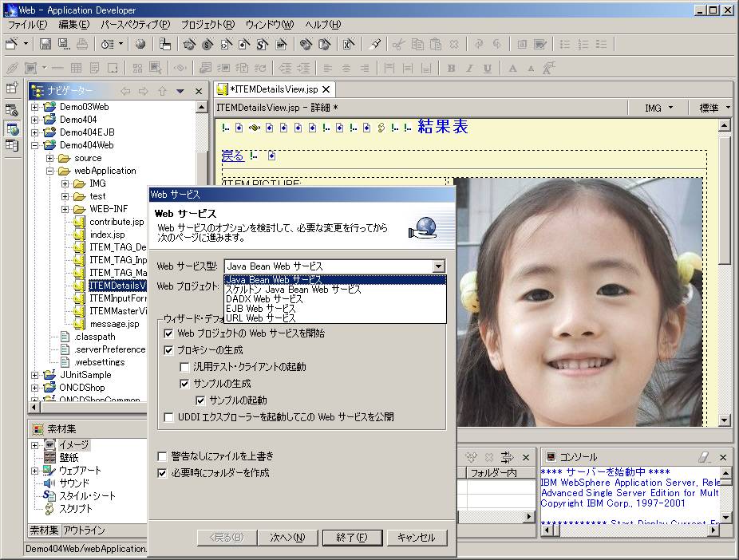Click the Italic formatting icon
Image resolution: width=739 pixels, height=560 pixels.
click(x=469, y=69)
